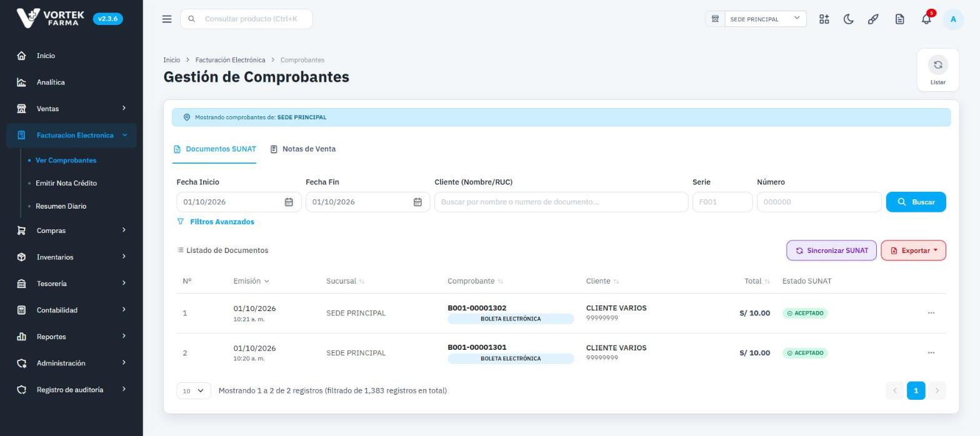
Task: Open the quick apps grid icon
Action: tap(824, 19)
